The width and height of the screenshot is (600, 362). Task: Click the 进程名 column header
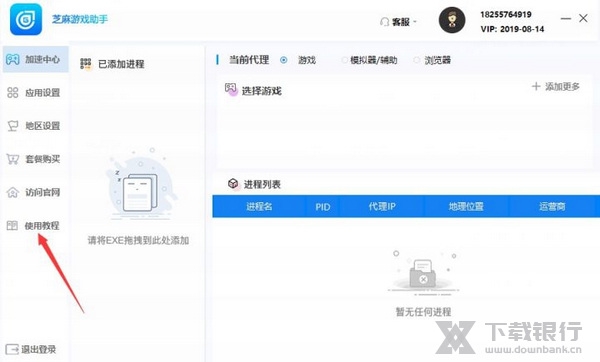259,207
